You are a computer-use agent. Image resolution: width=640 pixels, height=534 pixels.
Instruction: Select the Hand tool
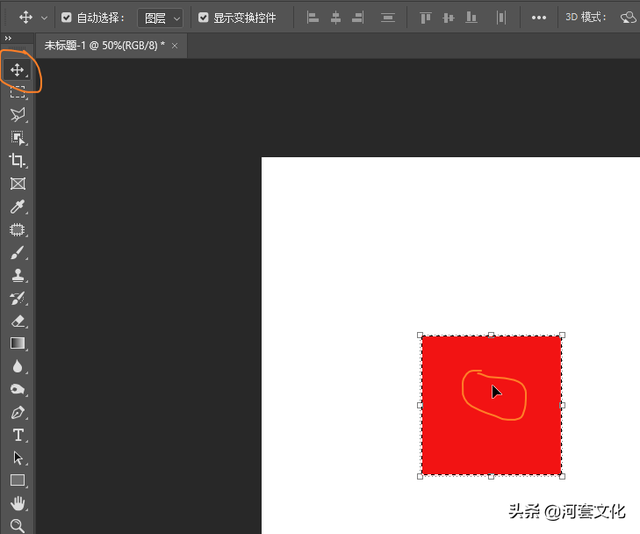[18, 503]
